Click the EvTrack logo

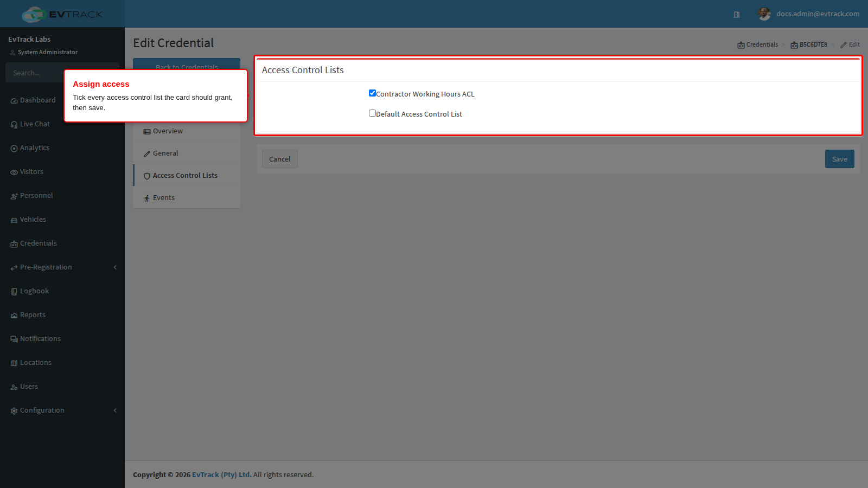click(x=62, y=14)
